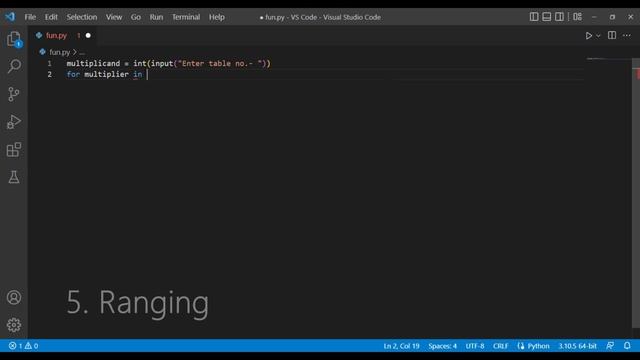Click the editor minimap preview
The height and width of the screenshot is (360, 640).
(x=609, y=59)
